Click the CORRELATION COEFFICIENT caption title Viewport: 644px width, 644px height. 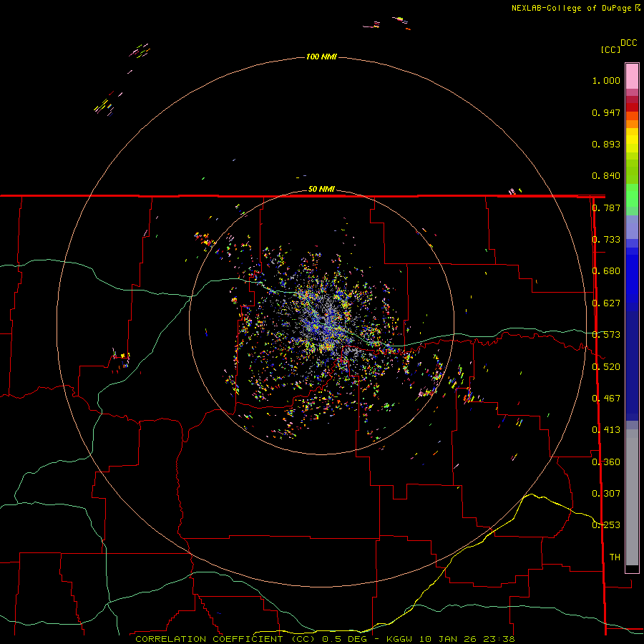coord(209,639)
